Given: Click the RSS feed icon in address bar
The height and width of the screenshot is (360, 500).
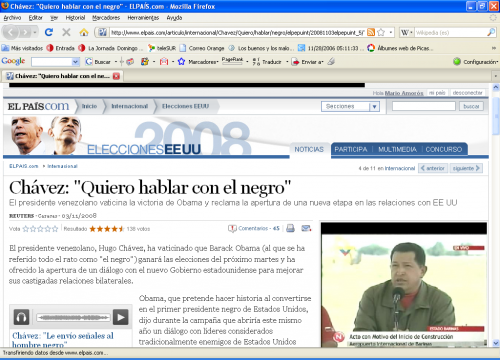Looking at the screenshot, I should [371, 32].
